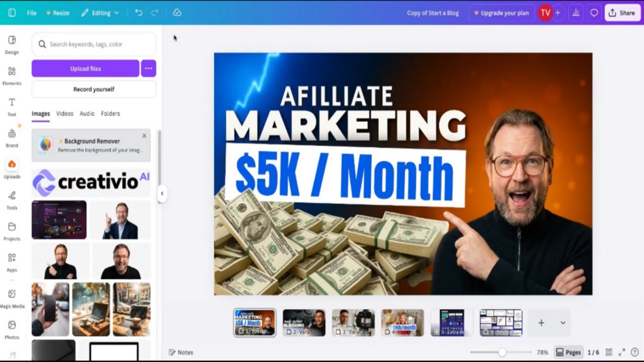644x362 pixels.
Task: Select page 3 variation thumbnail
Action: (353, 323)
